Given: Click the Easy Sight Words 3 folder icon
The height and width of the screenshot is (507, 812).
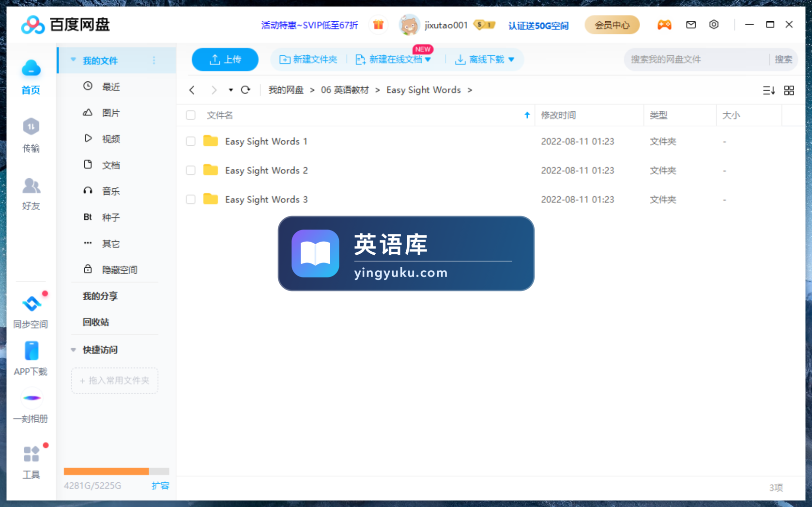Looking at the screenshot, I should [210, 199].
